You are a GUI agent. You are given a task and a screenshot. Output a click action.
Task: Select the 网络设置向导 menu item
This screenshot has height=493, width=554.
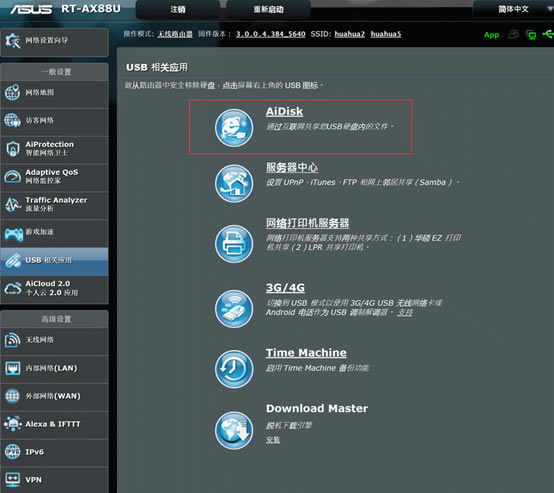tap(54, 42)
